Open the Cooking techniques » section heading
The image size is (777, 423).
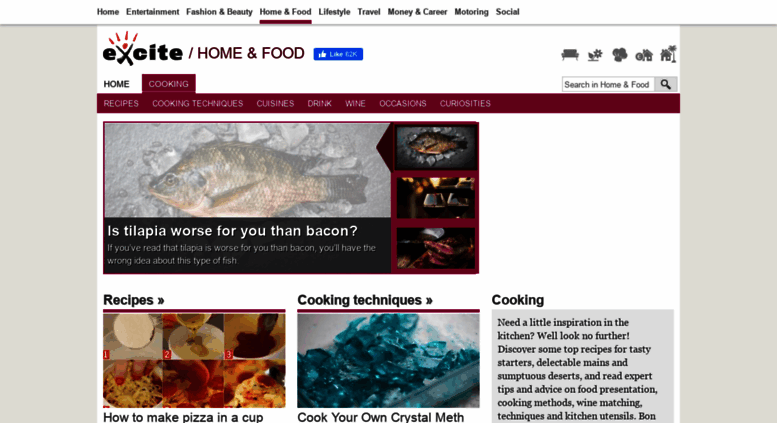click(x=365, y=300)
